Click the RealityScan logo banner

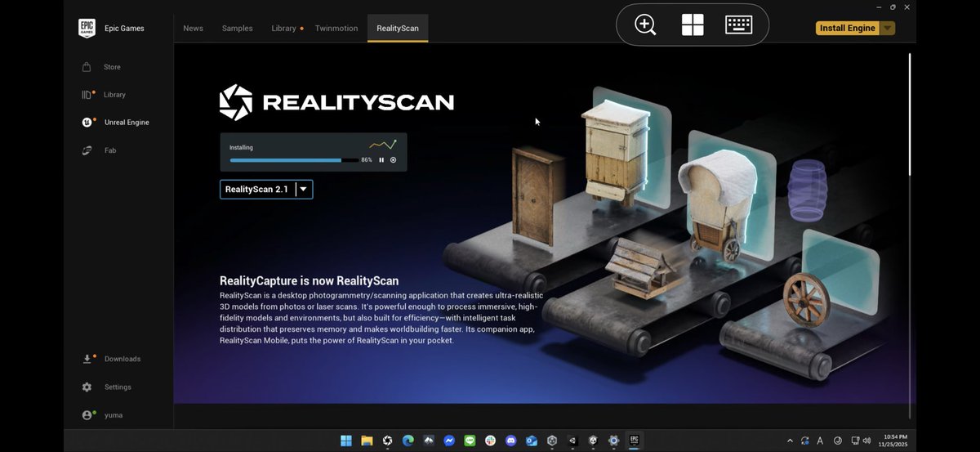coord(336,102)
